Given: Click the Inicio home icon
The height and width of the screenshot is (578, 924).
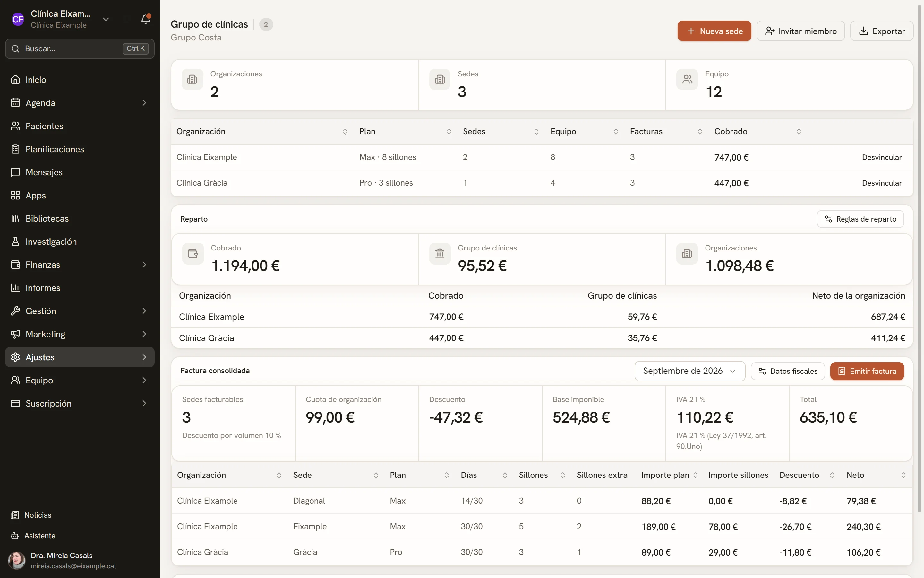Looking at the screenshot, I should (x=15, y=80).
